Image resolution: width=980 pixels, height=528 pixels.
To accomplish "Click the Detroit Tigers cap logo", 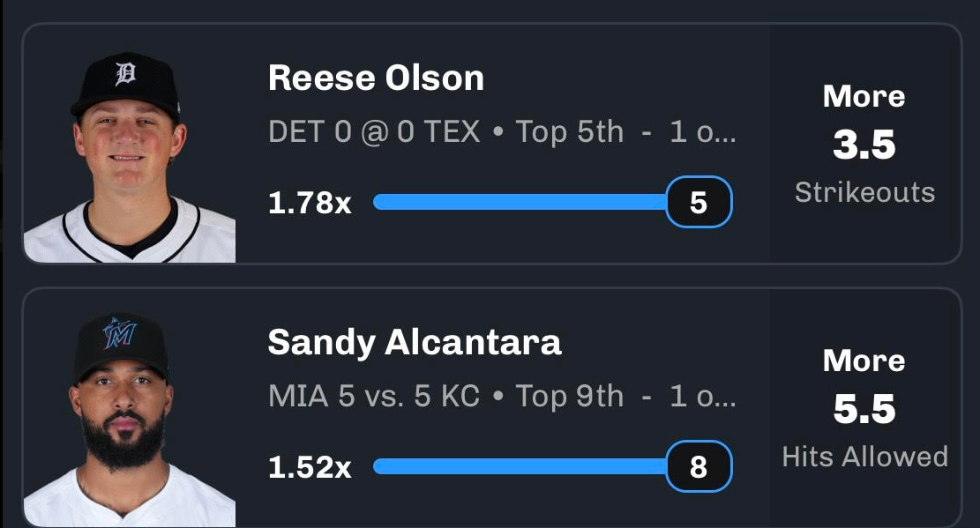I will (125, 74).
